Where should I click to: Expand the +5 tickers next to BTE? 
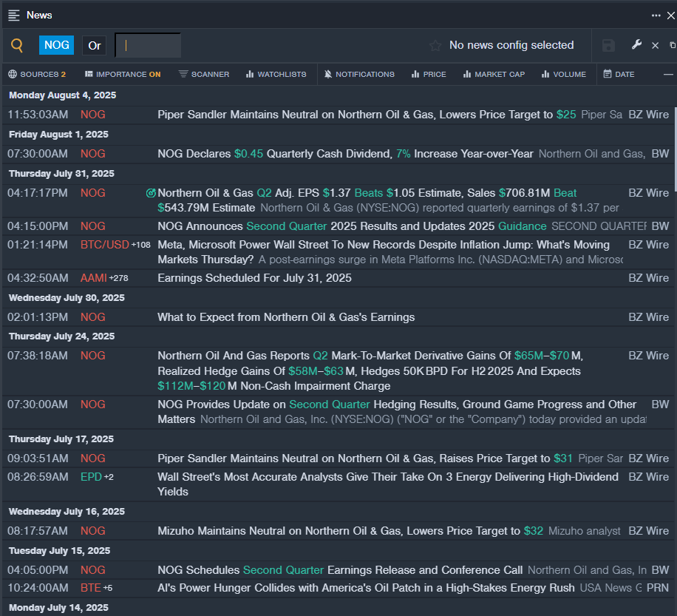click(107, 588)
